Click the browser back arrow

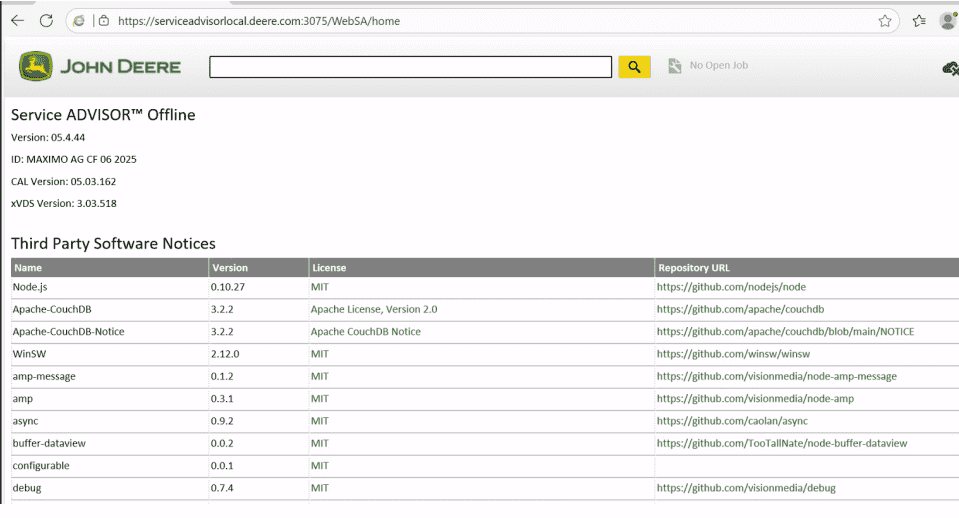[x=17, y=20]
